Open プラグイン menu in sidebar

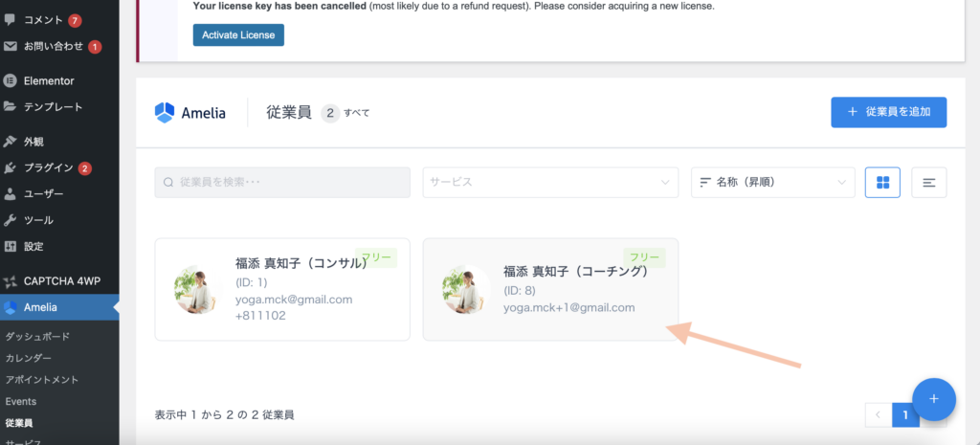point(48,168)
